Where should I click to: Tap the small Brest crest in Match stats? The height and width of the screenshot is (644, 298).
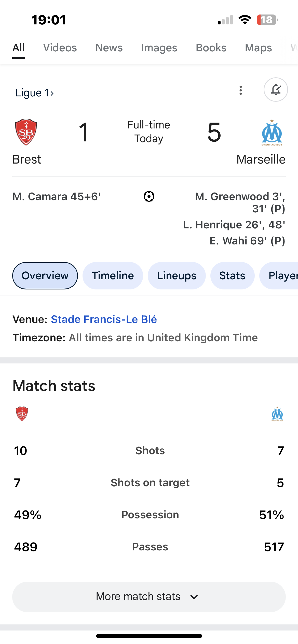pos(22,414)
